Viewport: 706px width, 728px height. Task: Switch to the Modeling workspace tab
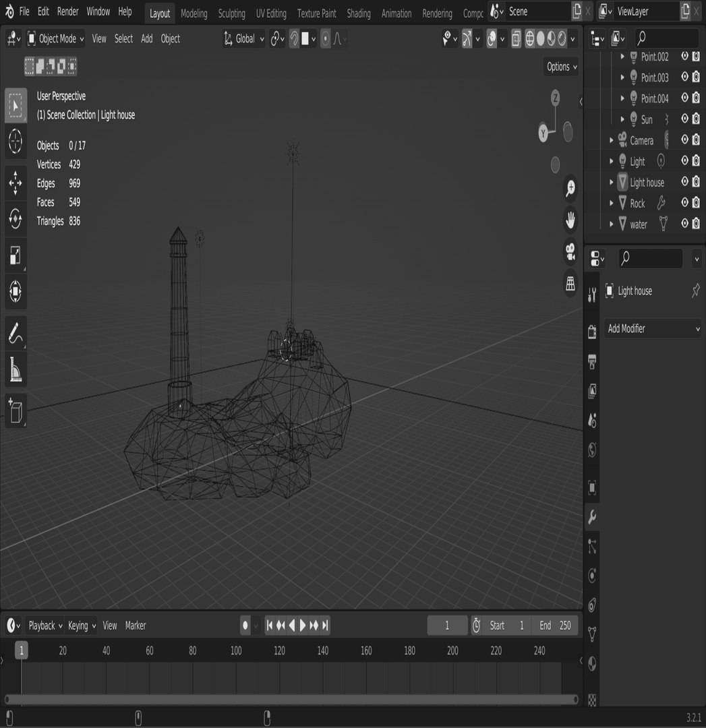click(194, 13)
